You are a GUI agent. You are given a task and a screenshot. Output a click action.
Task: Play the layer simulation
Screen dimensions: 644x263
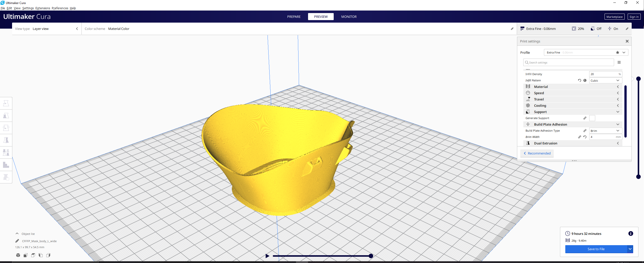coord(267,256)
